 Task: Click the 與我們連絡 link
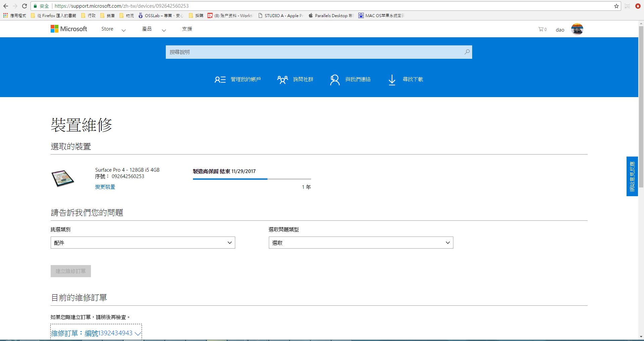click(x=358, y=80)
